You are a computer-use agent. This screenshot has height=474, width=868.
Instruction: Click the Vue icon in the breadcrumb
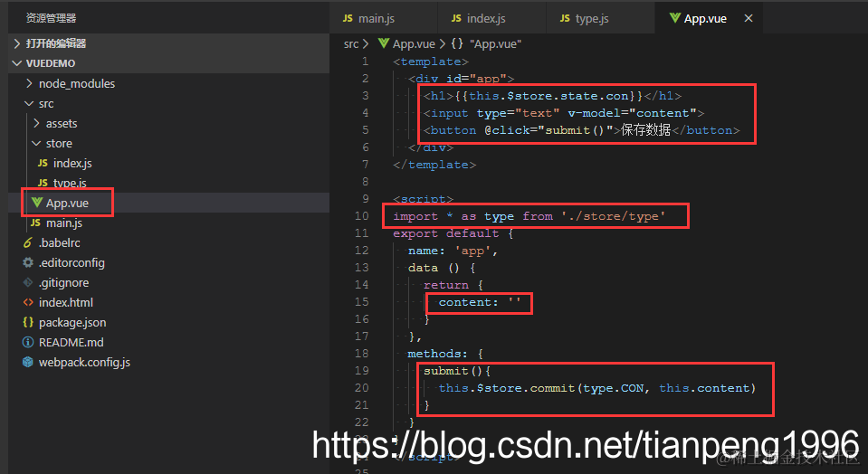384,43
